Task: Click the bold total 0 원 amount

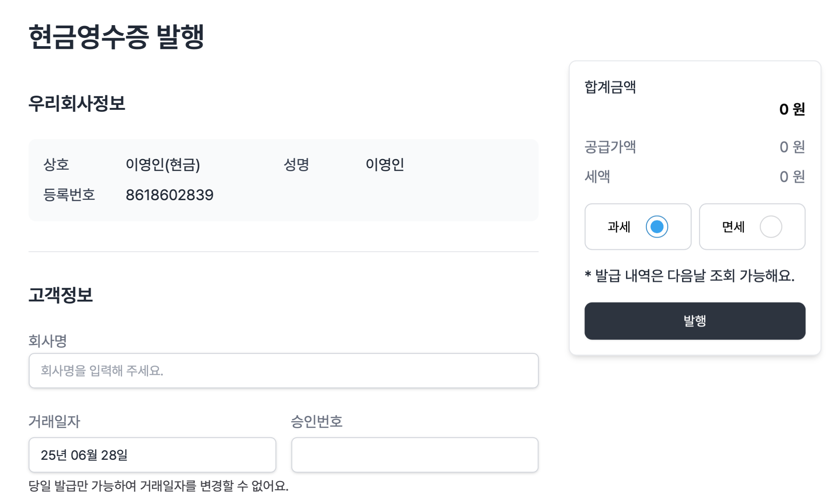Action: click(x=792, y=109)
